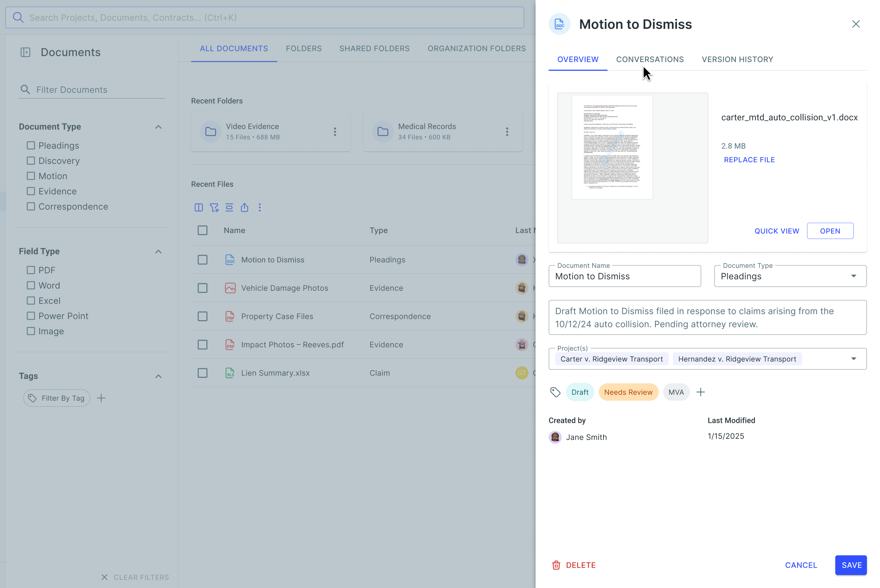Enable the PDF field type filter
The height and width of the screenshot is (588, 880).
[x=31, y=270]
